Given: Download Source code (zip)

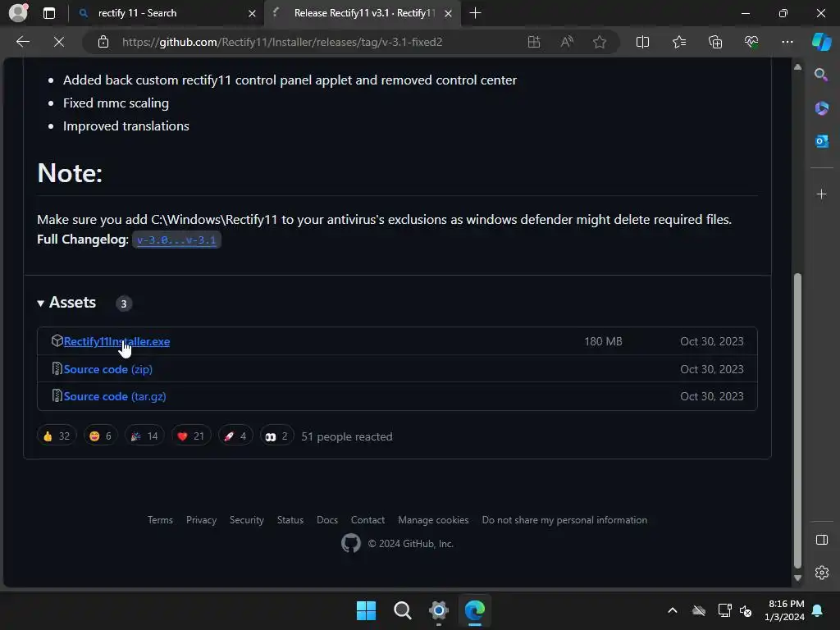Looking at the screenshot, I should pyautogui.click(x=107, y=369).
